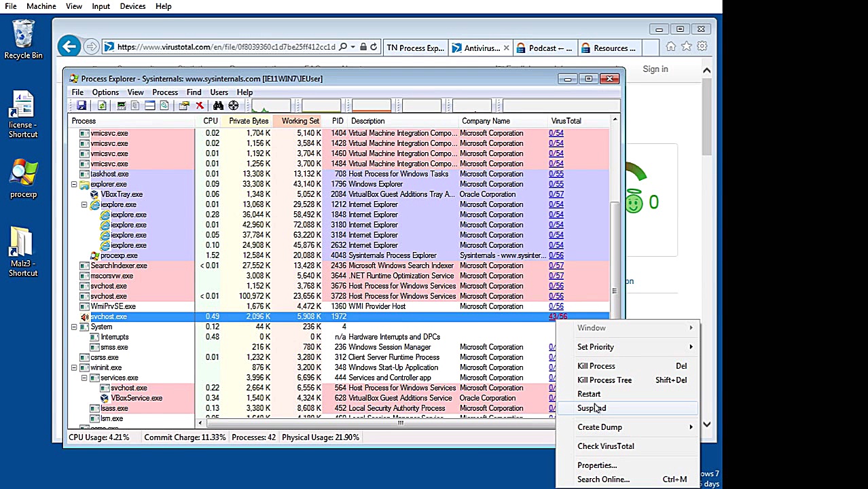Expand the Create Dump submenu
Screen dimensions: 868x489
628,427
